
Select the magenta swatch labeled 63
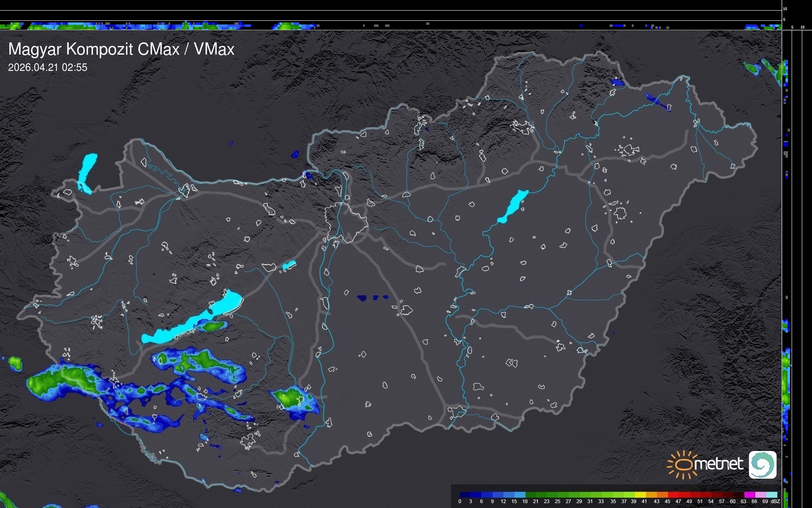click(x=749, y=495)
